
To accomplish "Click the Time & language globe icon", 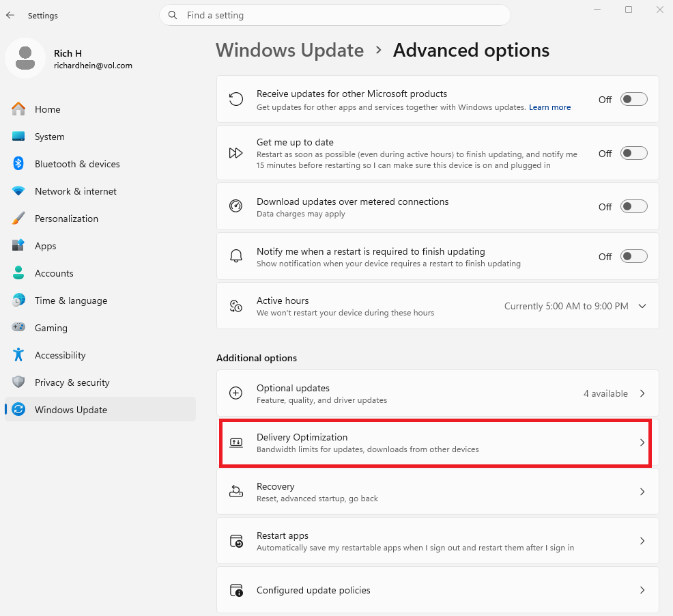I will [18, 300].
